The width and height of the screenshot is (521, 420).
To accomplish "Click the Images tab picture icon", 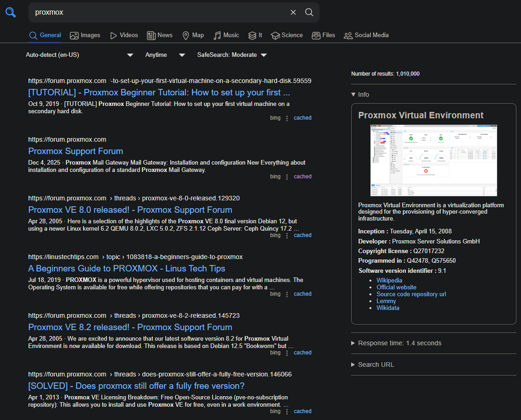I will (x=74, y=35).
